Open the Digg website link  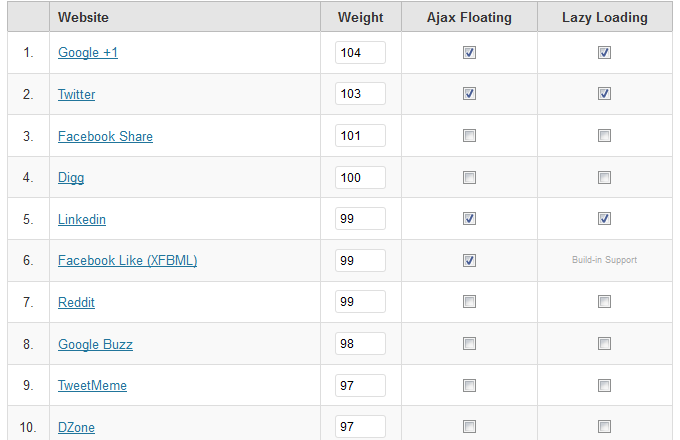click(x=71, y=178)
